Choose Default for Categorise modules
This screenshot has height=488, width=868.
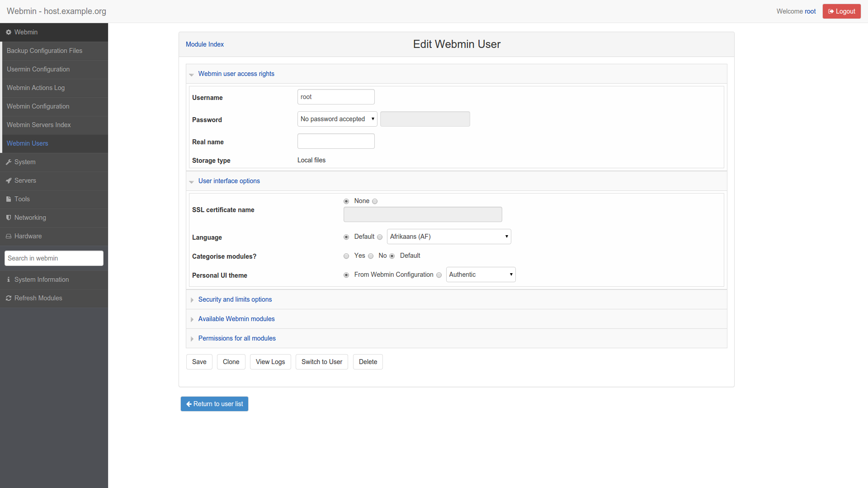click(392, 256)
